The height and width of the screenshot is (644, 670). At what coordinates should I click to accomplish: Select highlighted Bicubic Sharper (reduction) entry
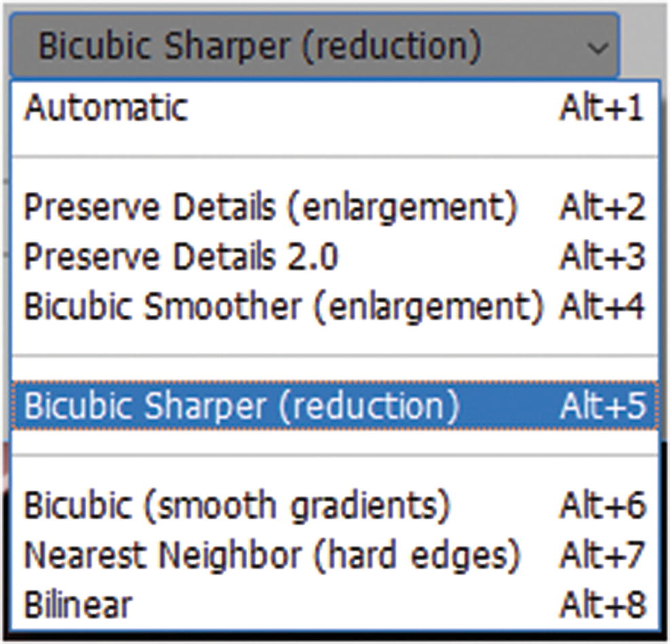click(242, 406)
